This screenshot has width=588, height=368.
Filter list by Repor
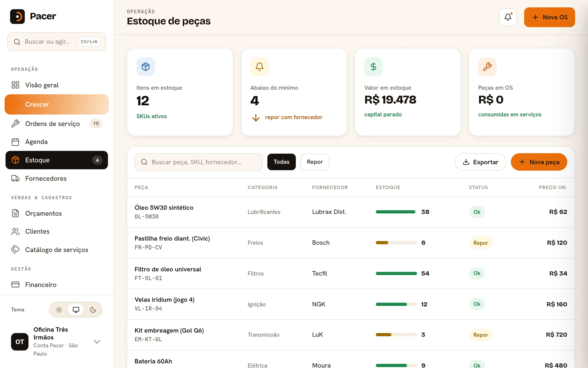tap(315, 162)
